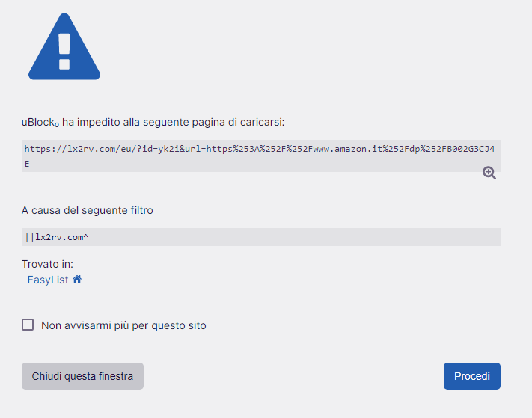The height and width of the screenshot is (418, 532).
Task: Click the "Chiudi questa finestra" button
Action: 82,376
